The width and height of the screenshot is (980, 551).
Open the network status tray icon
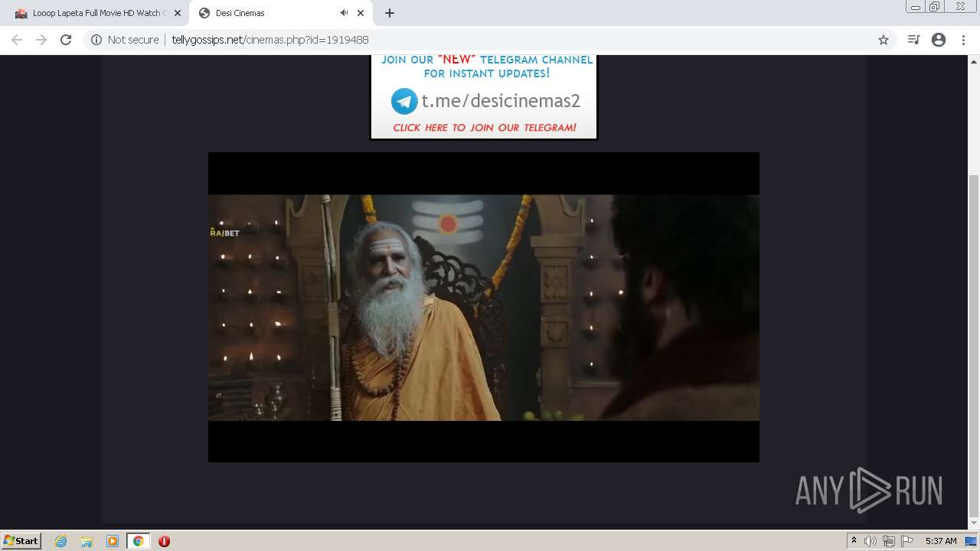point(889,541)
